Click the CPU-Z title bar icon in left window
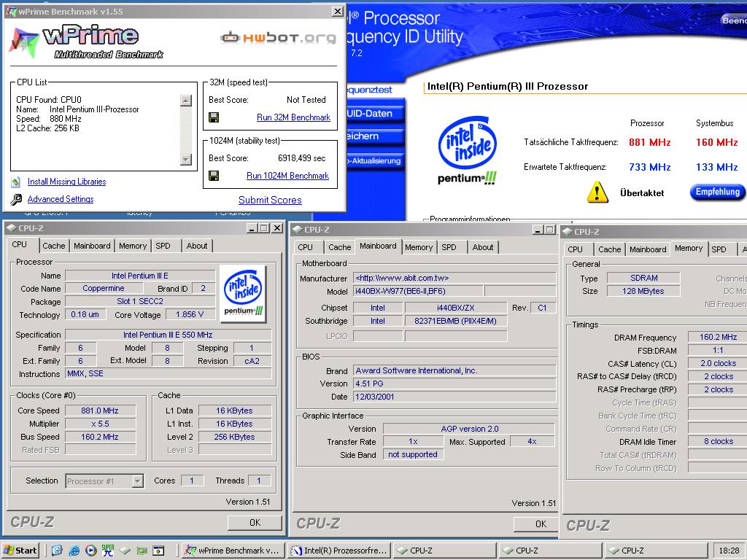The width and height of the screenshot is (747, 560). coord(12,228)
